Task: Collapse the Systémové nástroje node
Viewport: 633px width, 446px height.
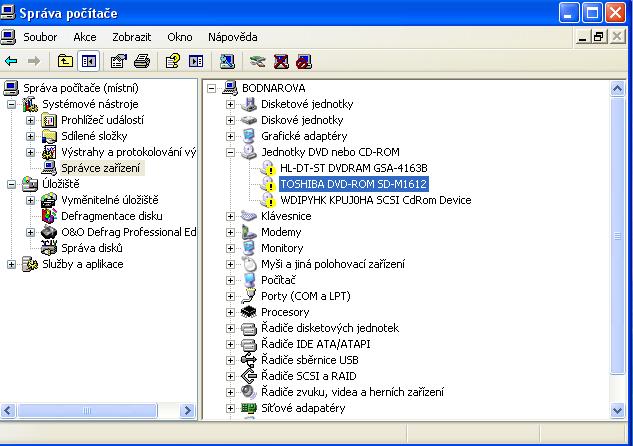Action: (11, 104)
